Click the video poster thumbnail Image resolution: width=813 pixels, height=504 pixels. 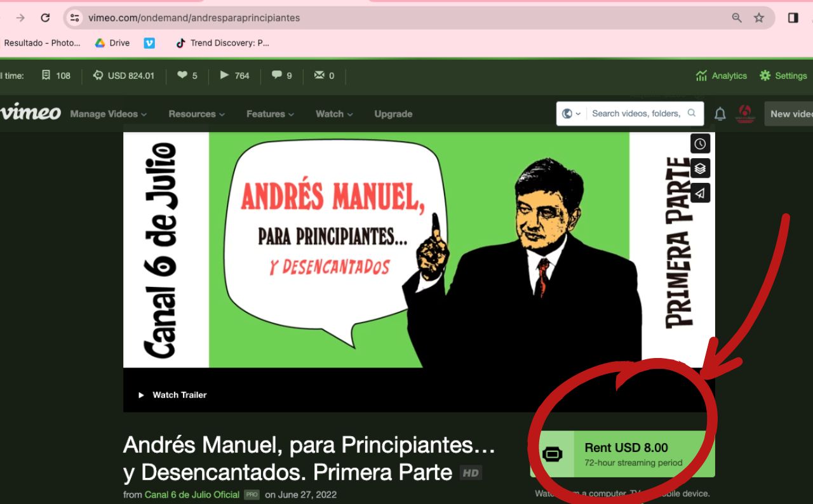(x=419, y=250)
